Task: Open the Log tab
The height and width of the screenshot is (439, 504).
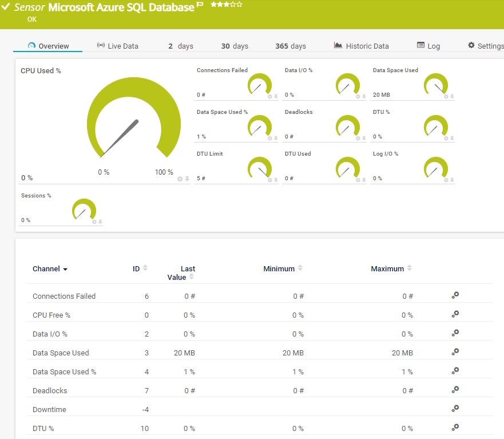Action: click(x=428, y=46)
